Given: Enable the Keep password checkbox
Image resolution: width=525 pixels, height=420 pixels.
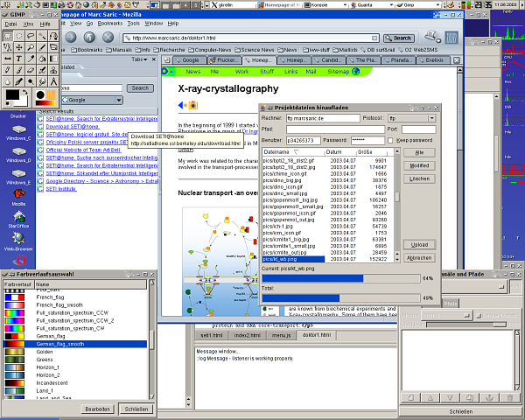Looking at the screenshot, I should coord(392,140).
